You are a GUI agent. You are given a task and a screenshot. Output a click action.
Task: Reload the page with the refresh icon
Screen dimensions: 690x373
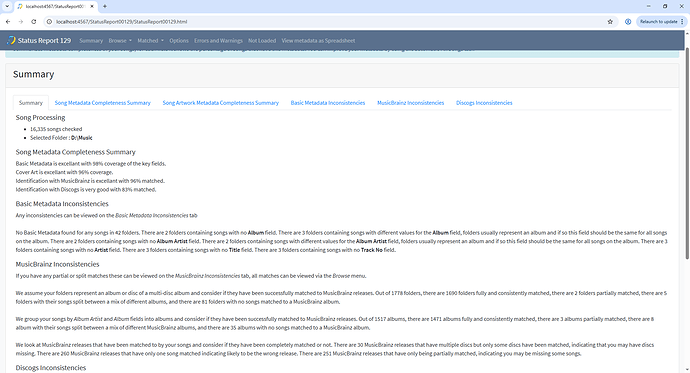click(33, 22)
